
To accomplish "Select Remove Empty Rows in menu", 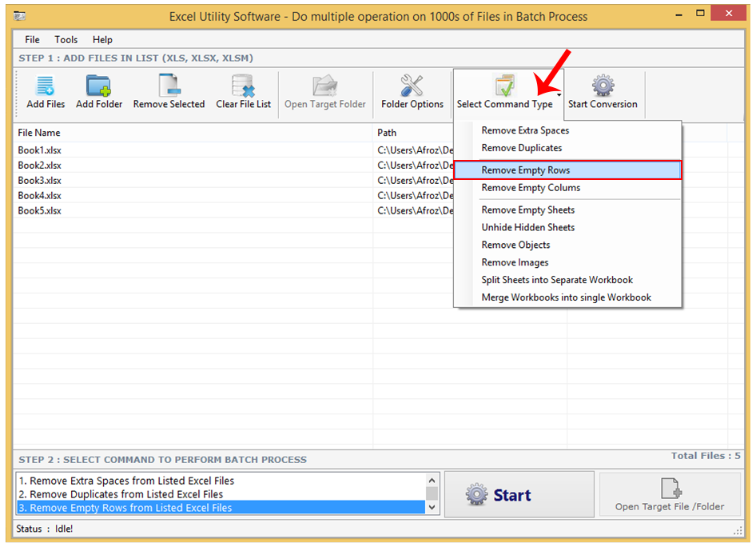I will (x=567, y=170).
